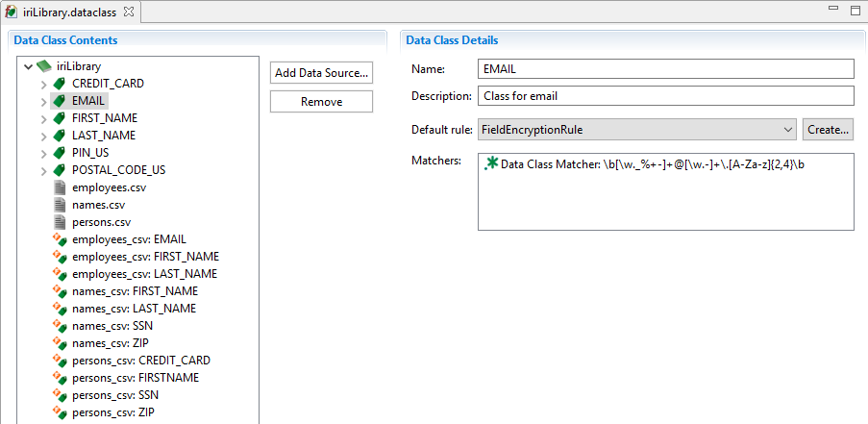The width and height of the screenshot is (868, 424).
Task: Click the employees_csv: FIRST_NAME mapping icon
Action: [60, 257]
